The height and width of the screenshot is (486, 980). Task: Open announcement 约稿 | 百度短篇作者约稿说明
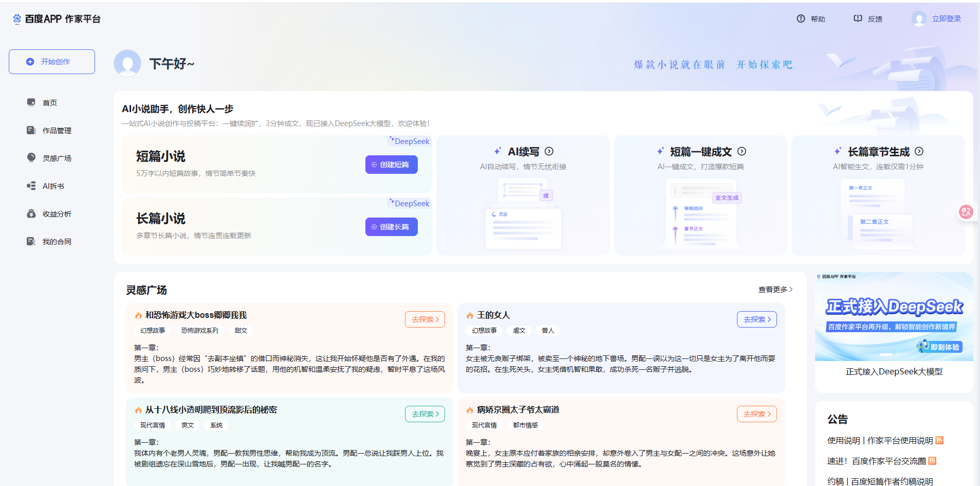pyautogui.click(x=880, y=481)
